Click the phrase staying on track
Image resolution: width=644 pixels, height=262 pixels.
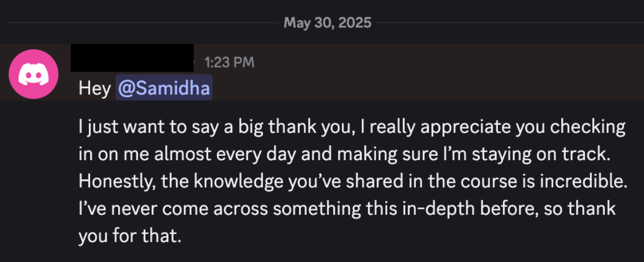pos(553,154)
